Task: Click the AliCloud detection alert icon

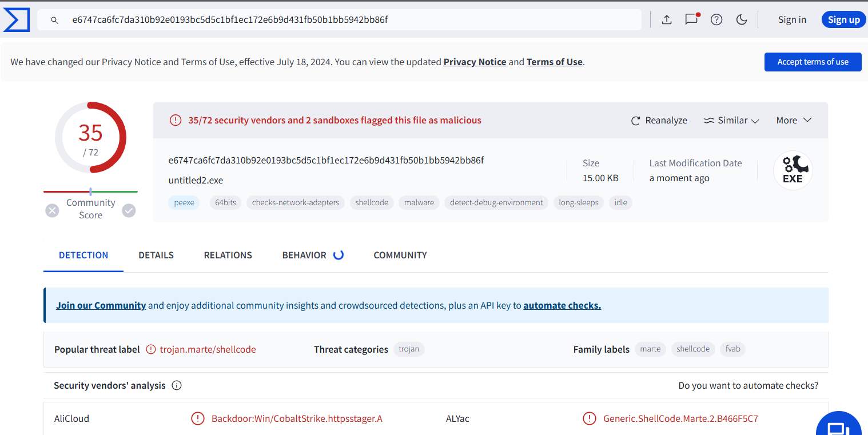Action: pyautogui.click(x=198, y=419)
